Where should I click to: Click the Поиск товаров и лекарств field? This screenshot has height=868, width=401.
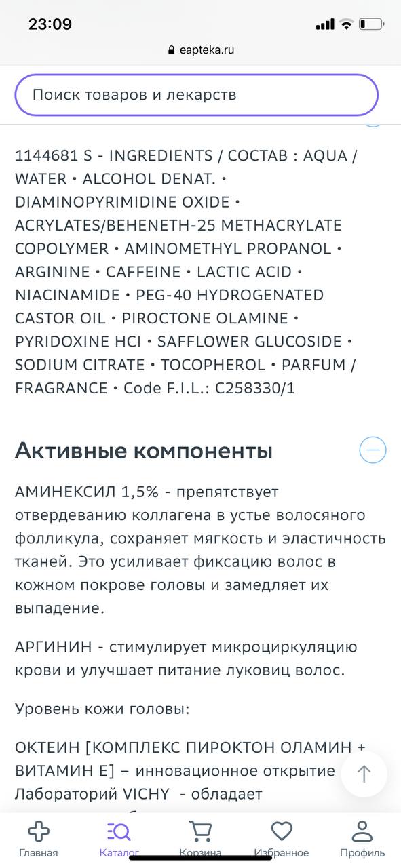point(196,94)
